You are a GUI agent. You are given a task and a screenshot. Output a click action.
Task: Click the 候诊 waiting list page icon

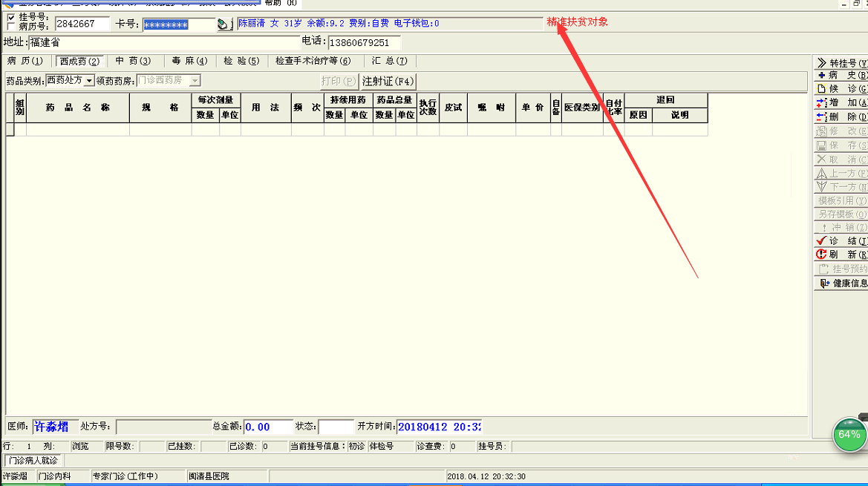822,88
